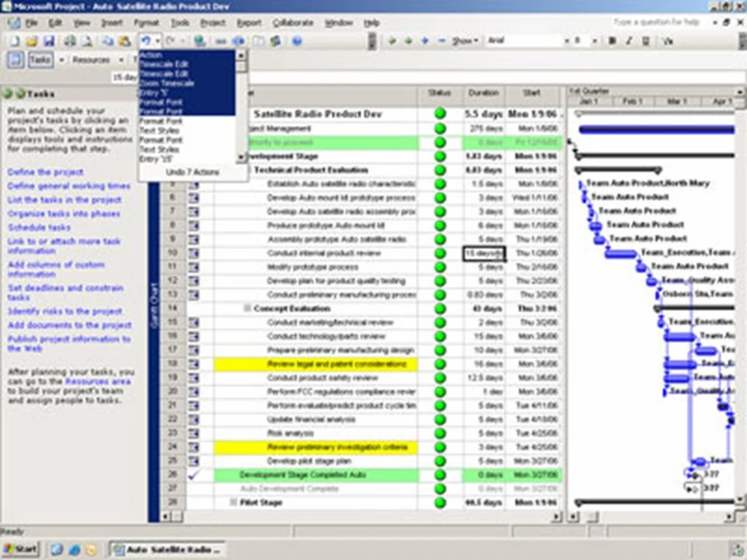
Task: Open the Show outline level dropdown
Action: point(465,41)
